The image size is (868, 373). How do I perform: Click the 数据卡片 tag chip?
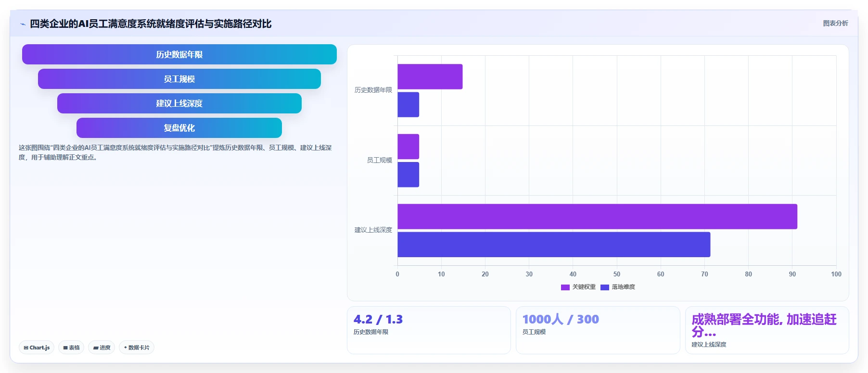(x=137, y=348)
